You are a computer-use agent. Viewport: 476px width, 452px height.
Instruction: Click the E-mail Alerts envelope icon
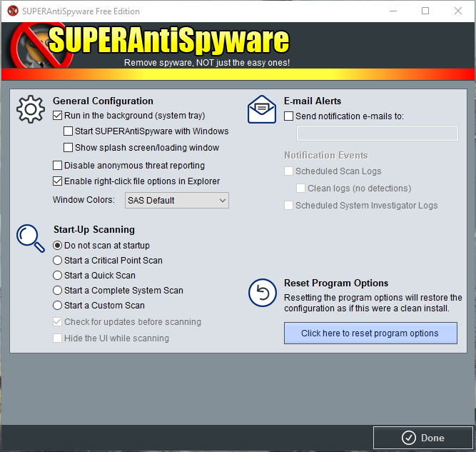point(262,109)
